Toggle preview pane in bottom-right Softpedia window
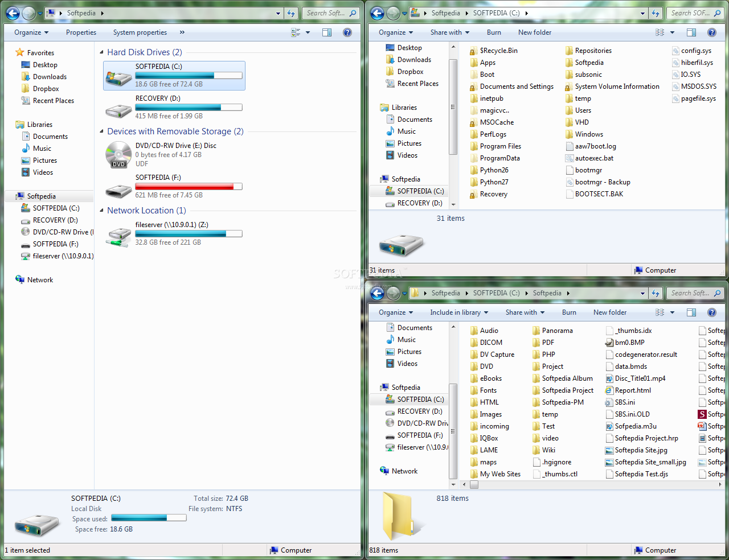 [691, 312]
